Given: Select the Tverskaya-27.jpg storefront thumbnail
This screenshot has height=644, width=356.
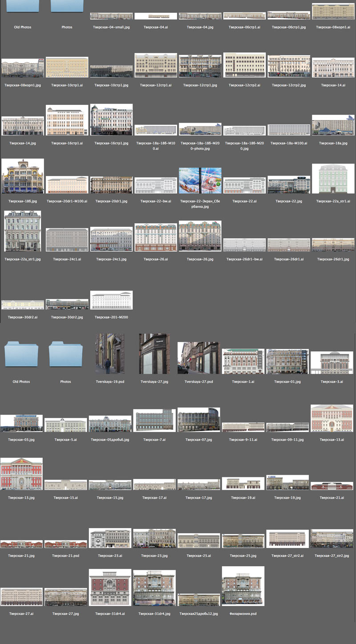Looking at the screenshot, I should pos(154,354).
